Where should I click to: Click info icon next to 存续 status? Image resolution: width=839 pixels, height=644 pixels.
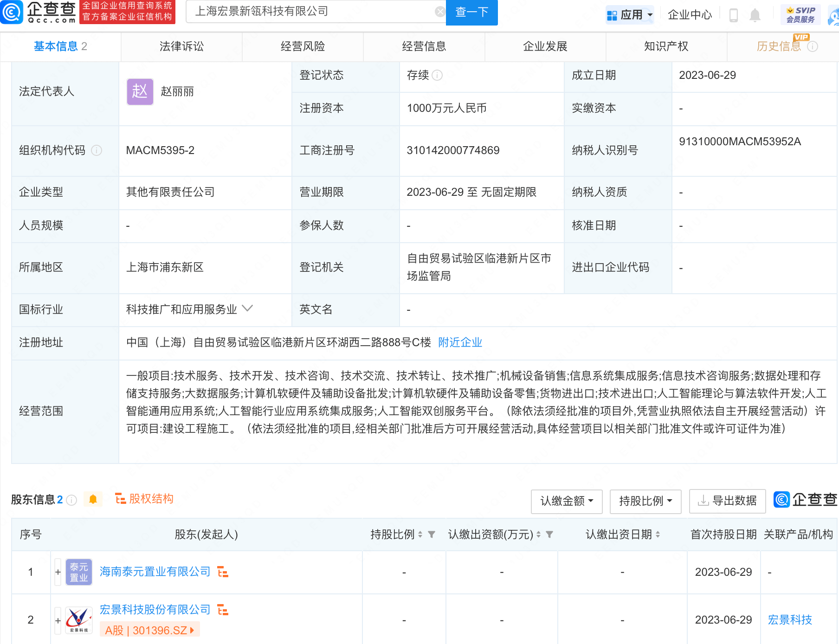pyautogui.click(x=437, y=75)
